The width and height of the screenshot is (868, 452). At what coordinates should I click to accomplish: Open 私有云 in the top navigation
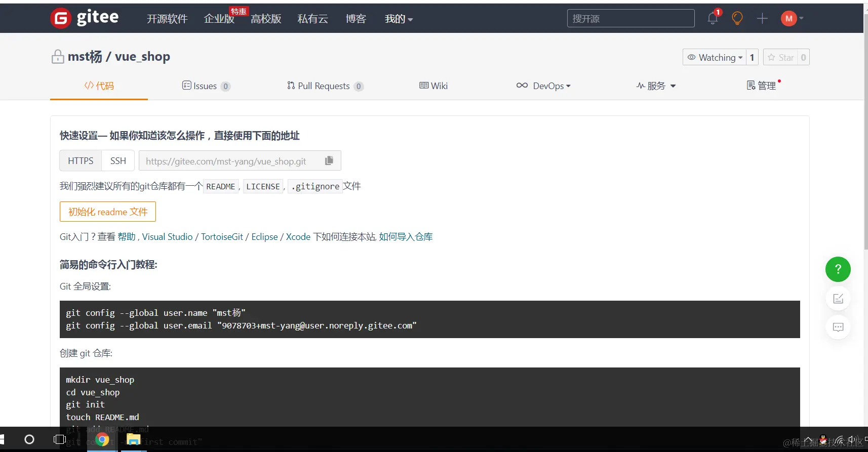click(313, 19)
